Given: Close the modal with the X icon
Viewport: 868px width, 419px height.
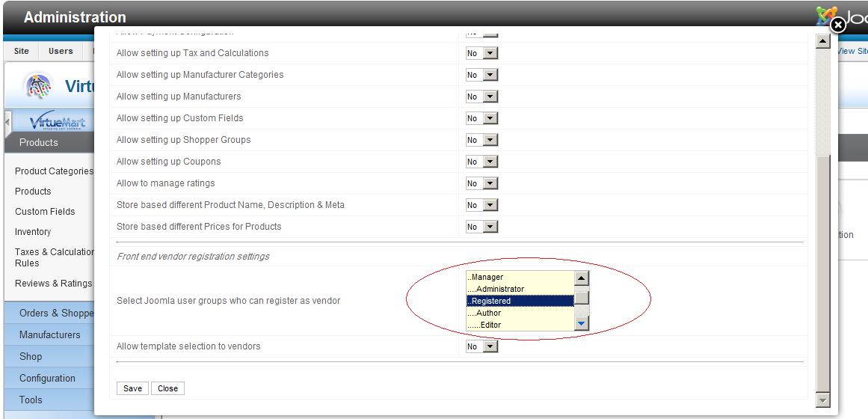Looking at the screenshot, I should (x=837, y=25).
